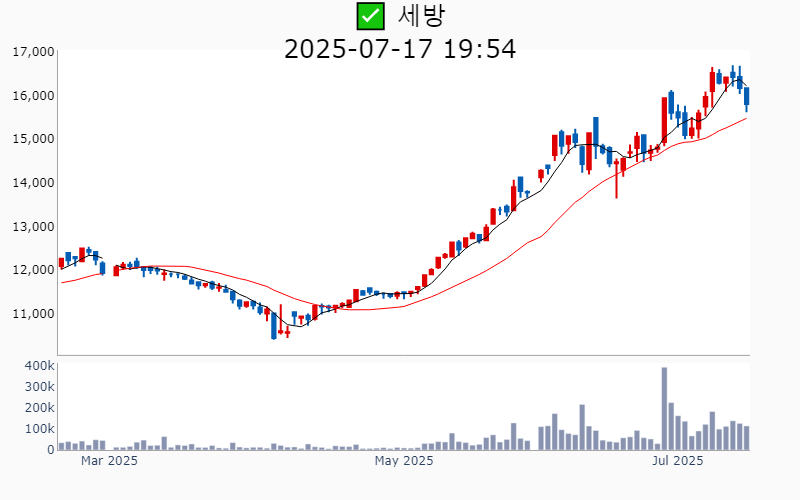
Task: Click the 14,000 price axis label
Action: [33, 183]
